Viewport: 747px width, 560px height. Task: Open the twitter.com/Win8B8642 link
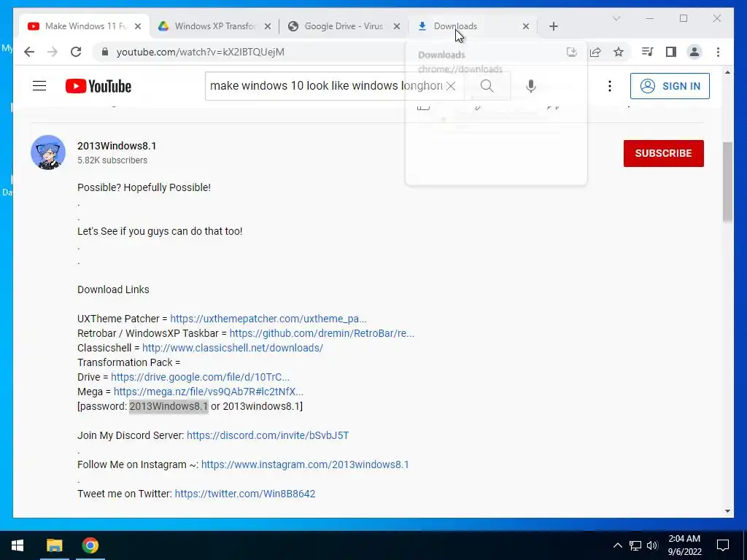point(245,494)
